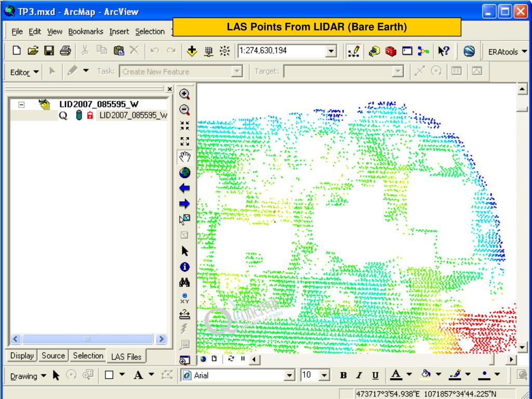Create a new map document
The height and width of the screenshot is (399, 532).
pos(16,51)
